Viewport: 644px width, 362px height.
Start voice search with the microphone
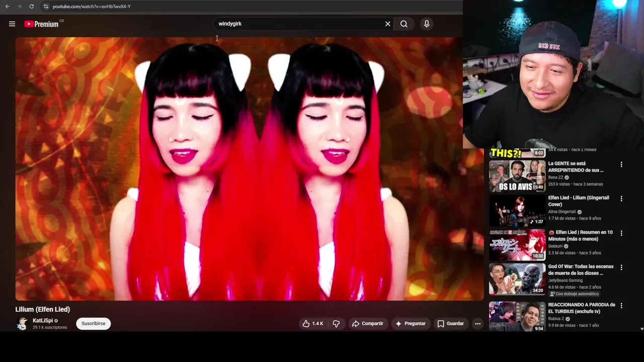point(427,24)
